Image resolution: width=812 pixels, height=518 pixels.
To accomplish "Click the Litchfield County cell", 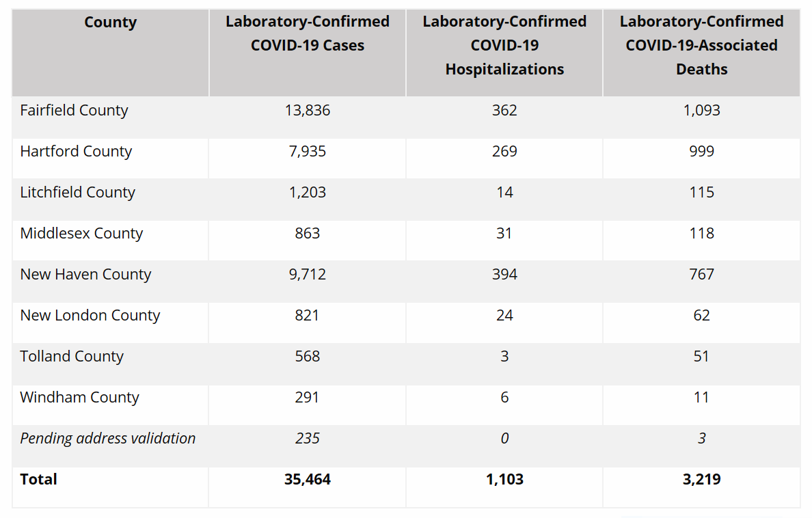I will tap(77, 193).
